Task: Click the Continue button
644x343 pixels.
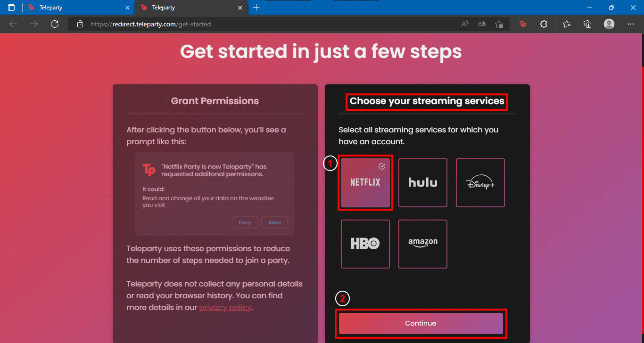Action: (421, 323)
